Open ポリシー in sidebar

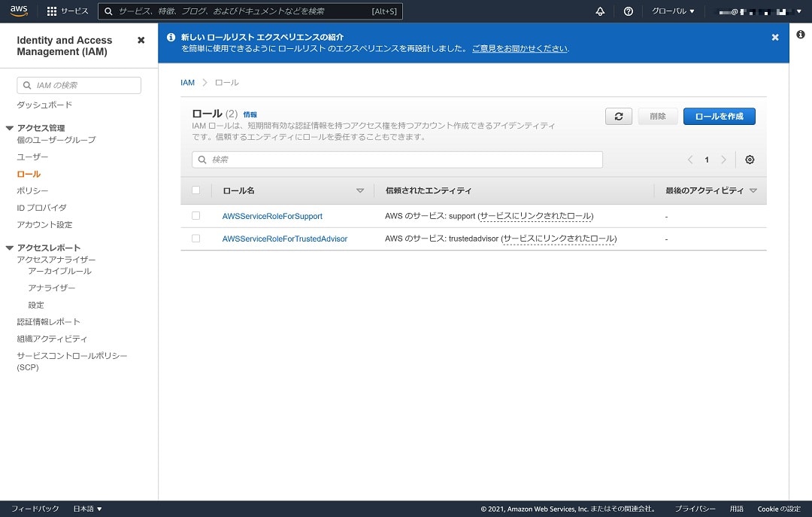click(x=32, y=191)
